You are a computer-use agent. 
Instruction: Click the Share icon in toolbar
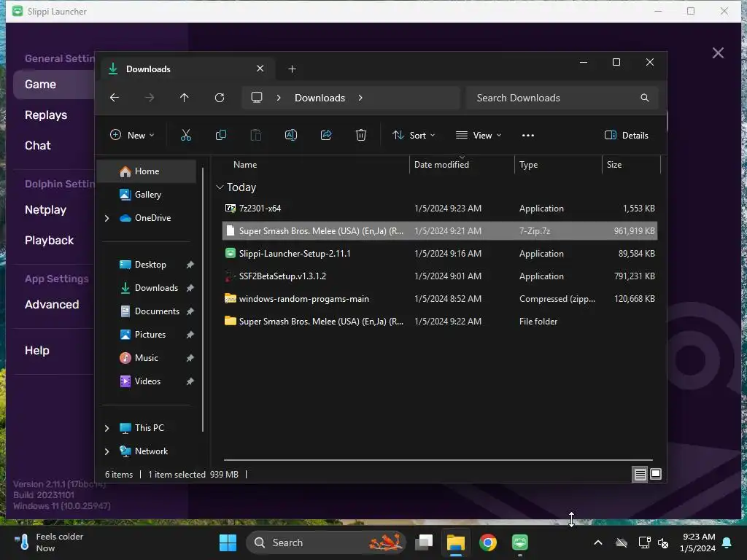coord(326,135)
